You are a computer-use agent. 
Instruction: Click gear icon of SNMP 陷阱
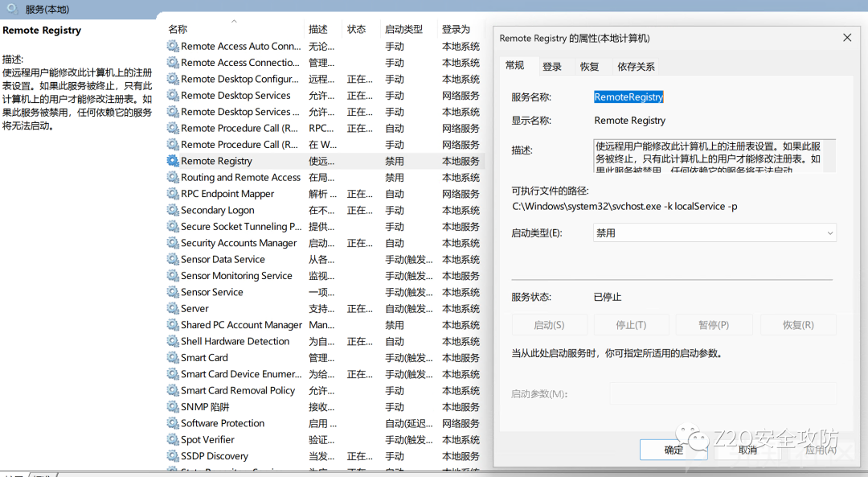173,407
